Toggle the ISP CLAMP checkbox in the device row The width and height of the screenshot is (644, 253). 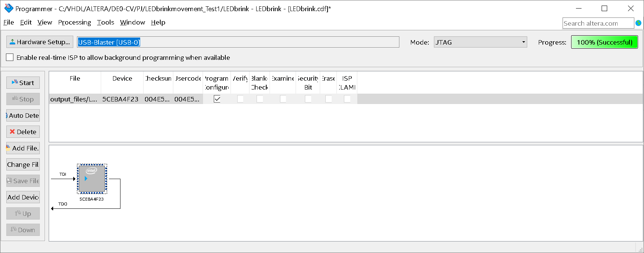click(347, 99)
